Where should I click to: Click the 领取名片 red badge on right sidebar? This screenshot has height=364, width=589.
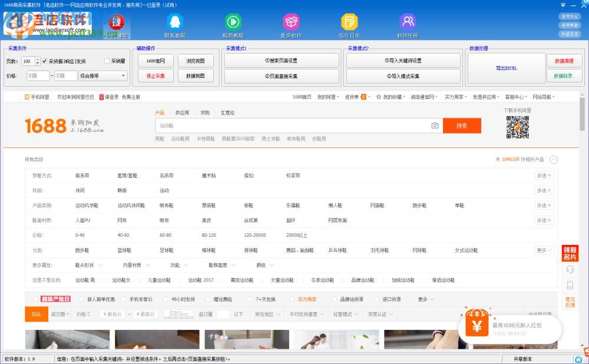point(570,254)
